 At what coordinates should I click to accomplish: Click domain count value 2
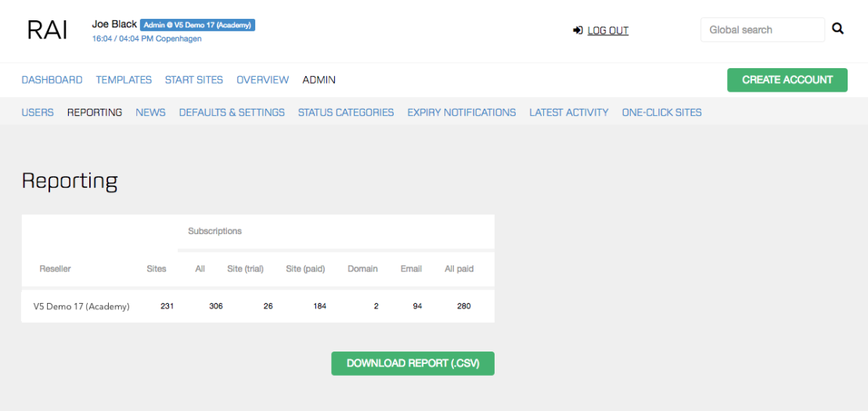[x=376, y=306]
